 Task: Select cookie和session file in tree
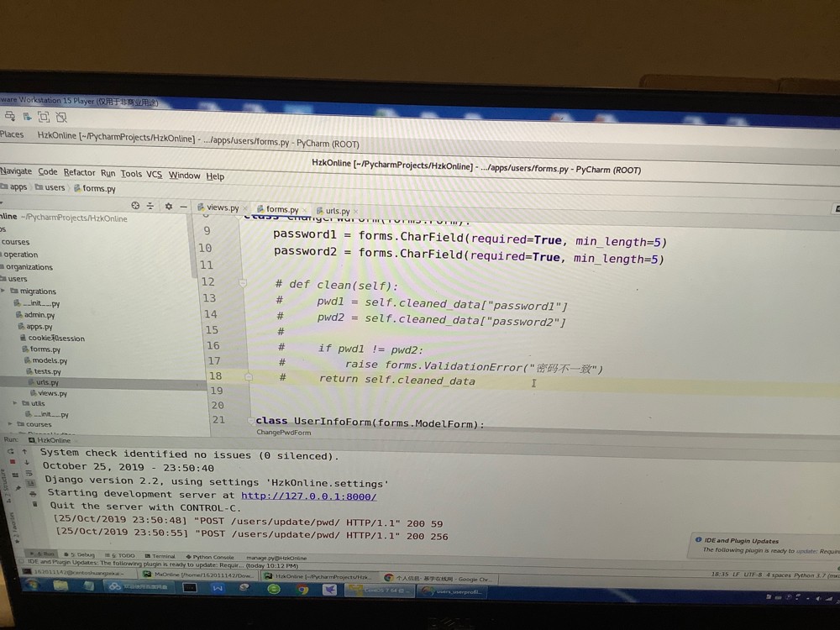[52, 338]
